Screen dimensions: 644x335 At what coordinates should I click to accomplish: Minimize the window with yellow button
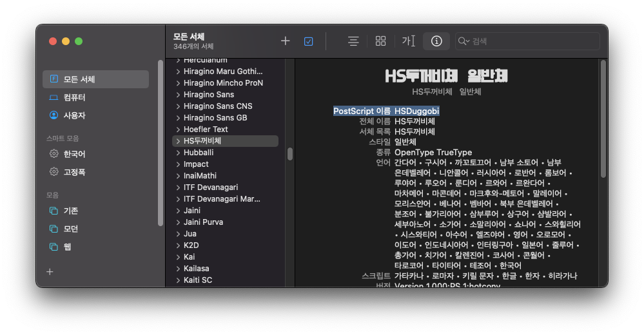click(x=66, y=41)
